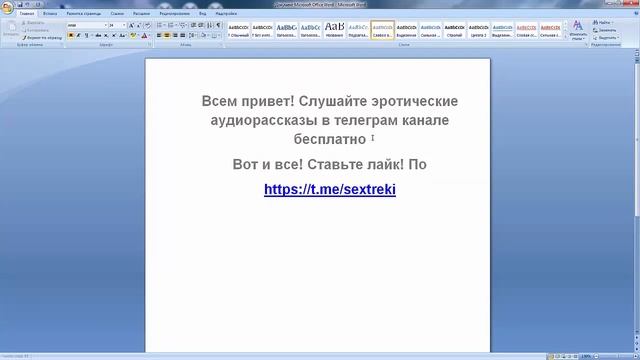This screenshot has width=640, height=360.
Task: Apply the Строгий style
Action: (x=454, y=30)
